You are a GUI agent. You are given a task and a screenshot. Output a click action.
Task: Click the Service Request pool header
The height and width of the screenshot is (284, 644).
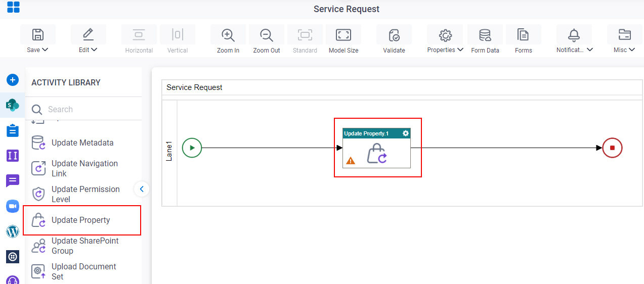[x=194, y=87]
